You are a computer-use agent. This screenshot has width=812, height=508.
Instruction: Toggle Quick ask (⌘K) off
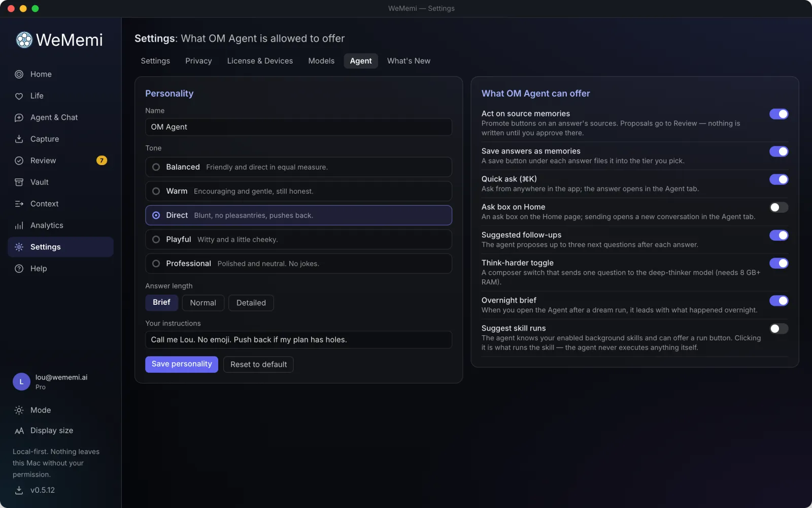click(779, 179)
